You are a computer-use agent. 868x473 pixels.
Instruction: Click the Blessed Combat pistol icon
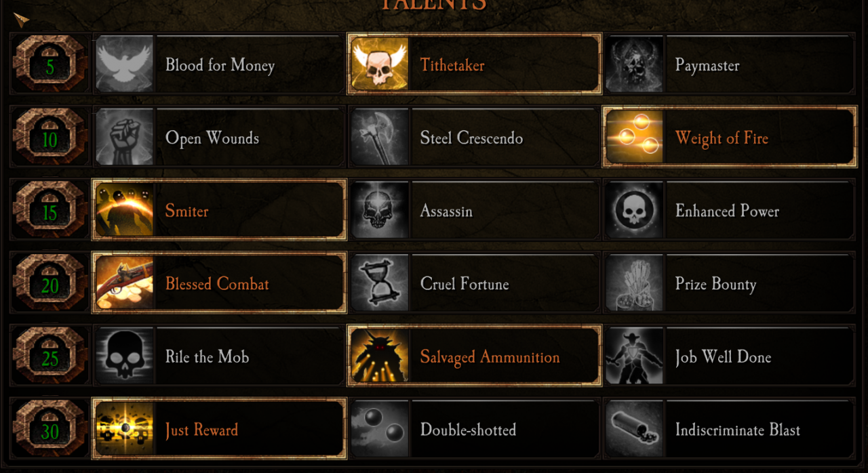(x=125, y=283)
